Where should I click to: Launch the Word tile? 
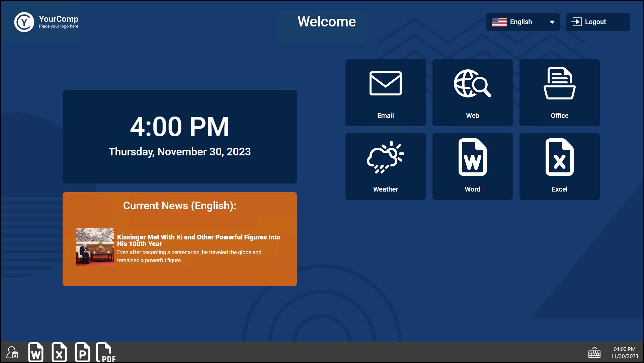(472, 166)
